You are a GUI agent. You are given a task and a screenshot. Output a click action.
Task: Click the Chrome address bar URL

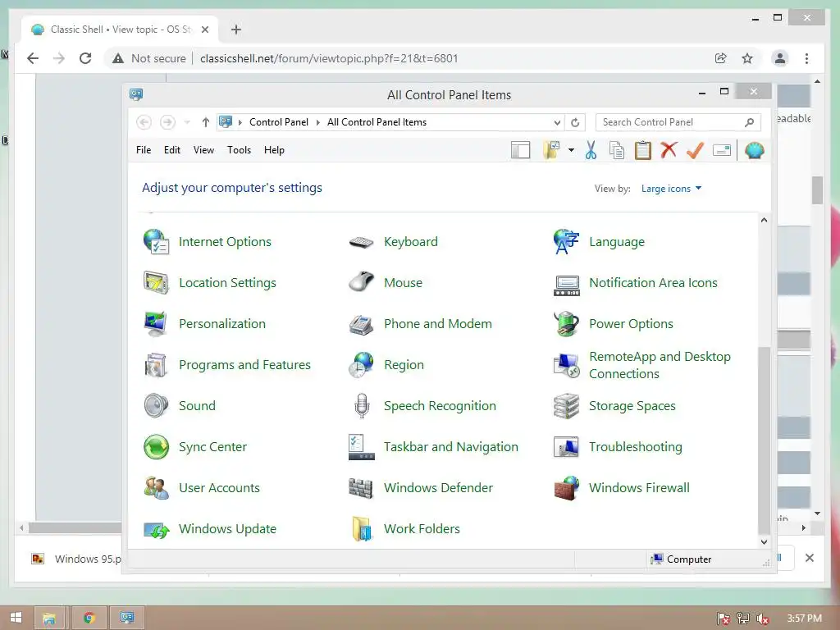(x=329, y=58)
